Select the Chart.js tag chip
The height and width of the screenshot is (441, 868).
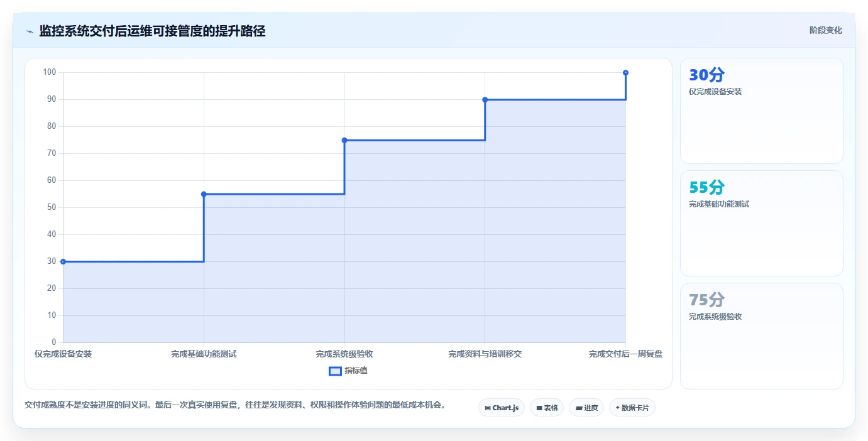502,408
